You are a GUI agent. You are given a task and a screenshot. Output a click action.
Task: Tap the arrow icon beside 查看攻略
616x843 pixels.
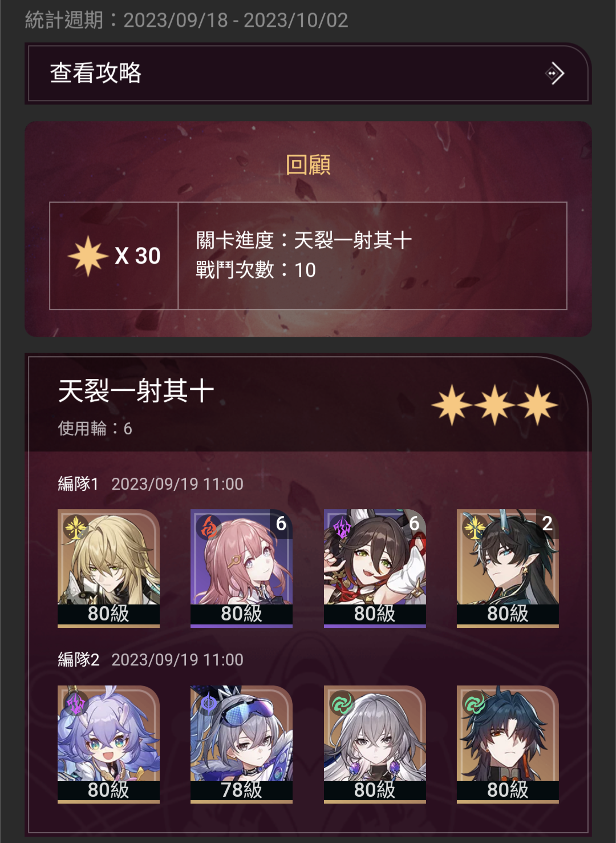click(x=554, y=74)
